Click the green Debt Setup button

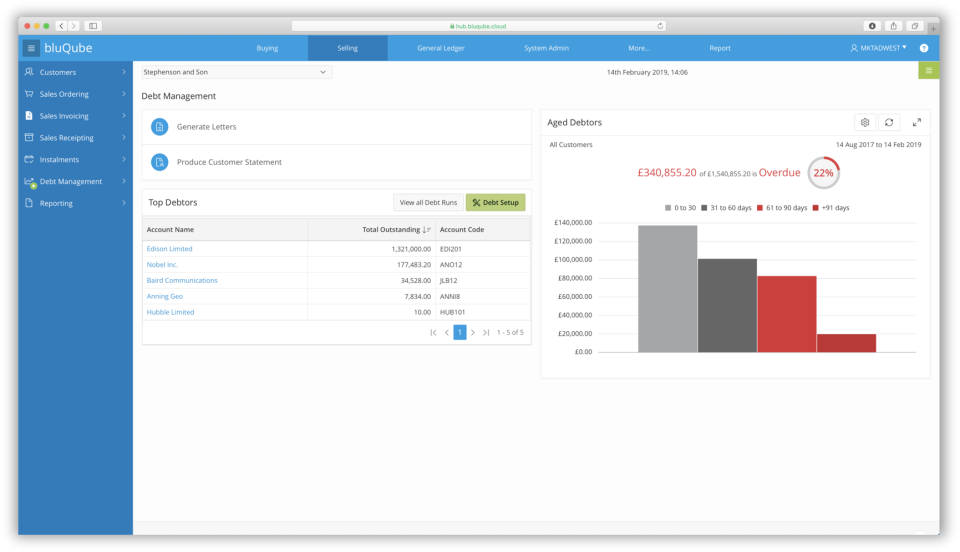(x=495, y=203)
